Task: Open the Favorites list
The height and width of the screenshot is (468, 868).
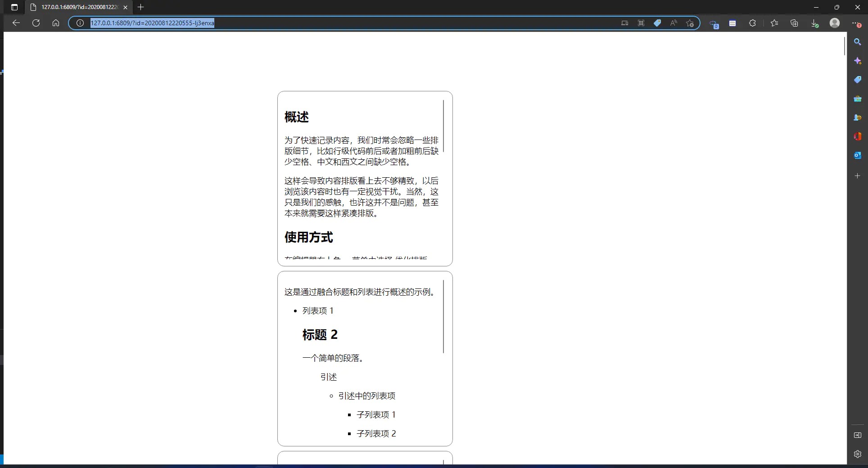Action: click(x=774, y=23)
